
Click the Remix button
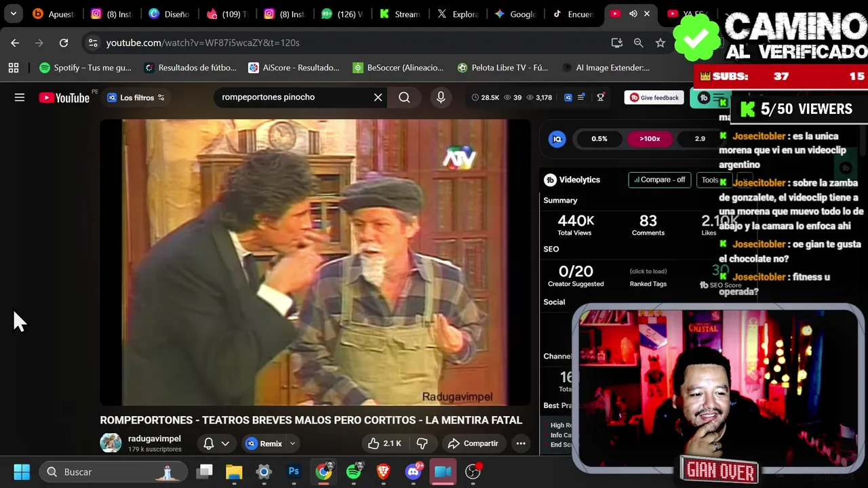click(x=264, y=443)
